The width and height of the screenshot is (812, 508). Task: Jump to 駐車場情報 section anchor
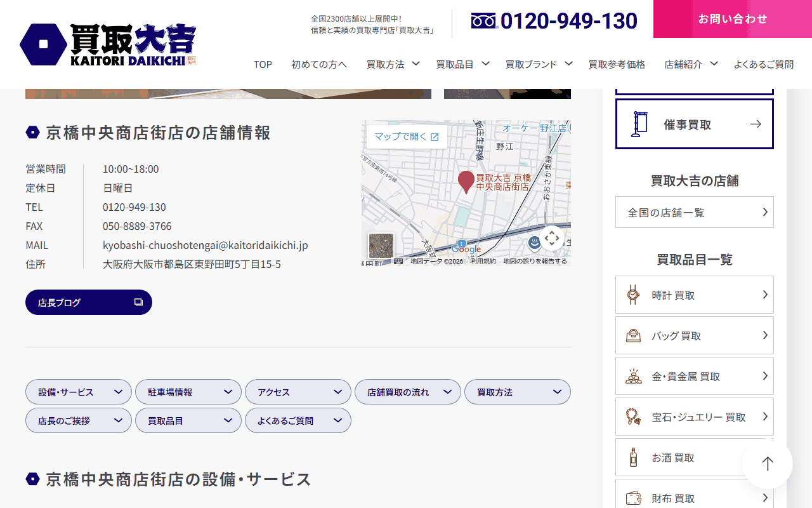[x=188, y=392]
